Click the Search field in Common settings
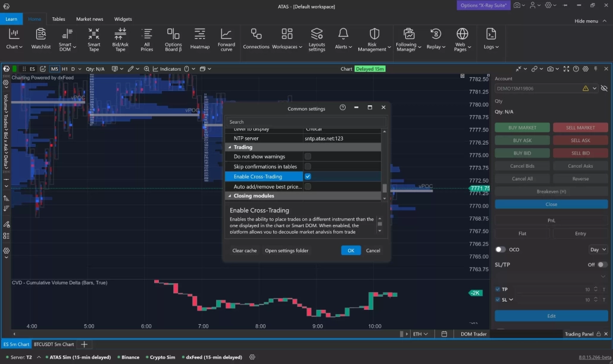The width and height of the screenshot is (613, 364). tap(306, 122)
